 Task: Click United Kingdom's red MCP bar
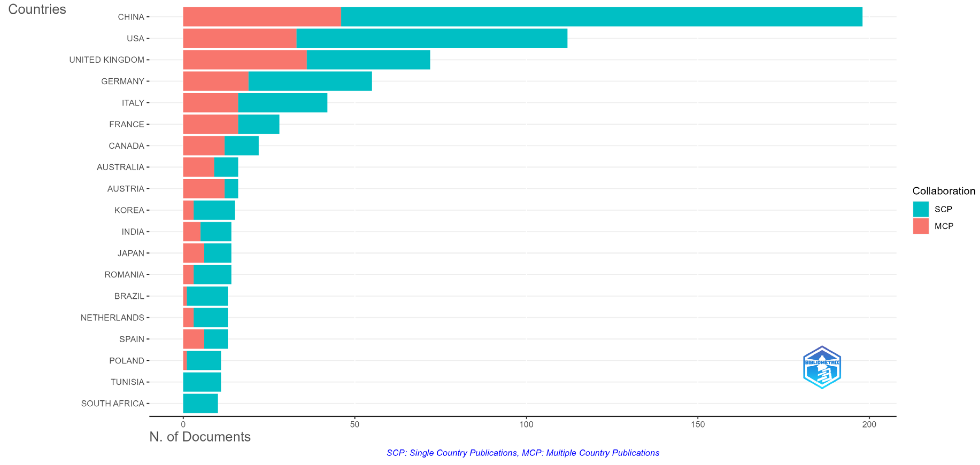pos(245,60)
